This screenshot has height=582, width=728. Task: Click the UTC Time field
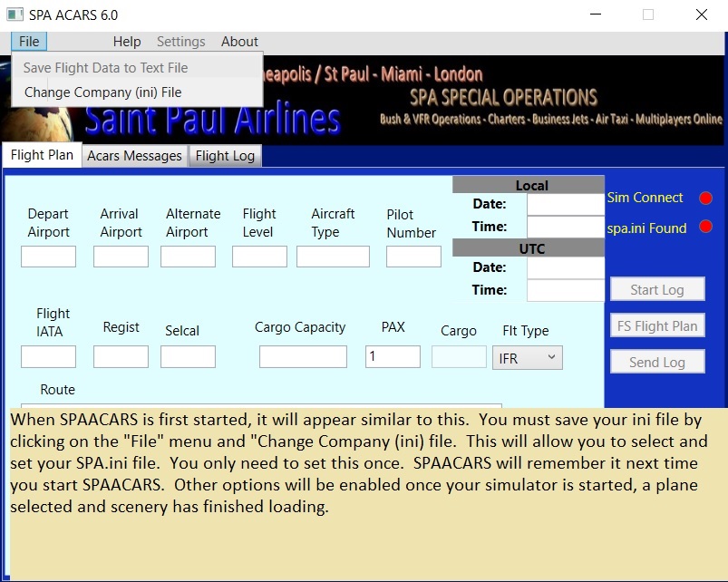click(x=566, y=290)
